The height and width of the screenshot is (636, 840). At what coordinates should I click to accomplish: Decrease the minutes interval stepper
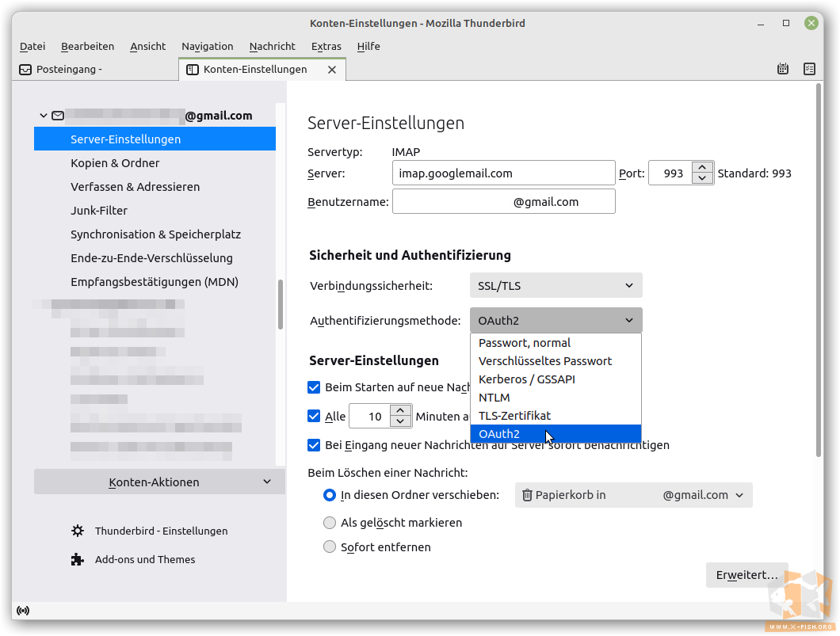(400, 422)
